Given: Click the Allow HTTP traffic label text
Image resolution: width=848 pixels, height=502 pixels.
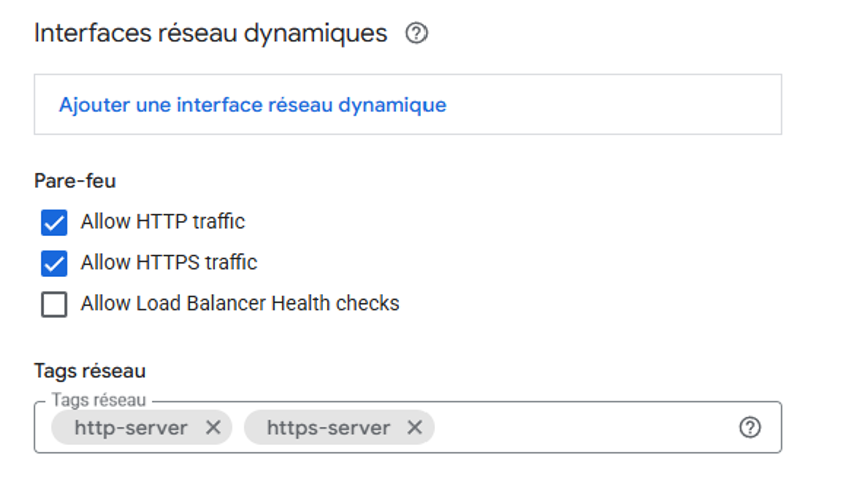Looking at the screenshot, I should [163, 222].
